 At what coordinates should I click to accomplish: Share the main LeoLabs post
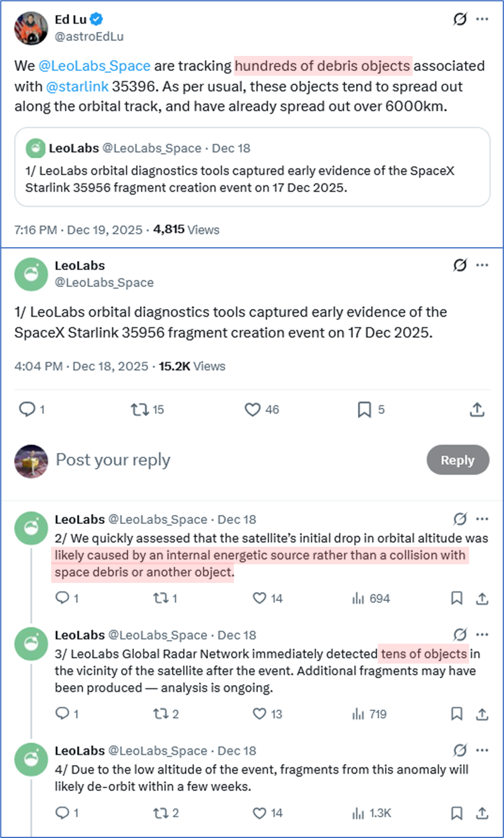476,410
